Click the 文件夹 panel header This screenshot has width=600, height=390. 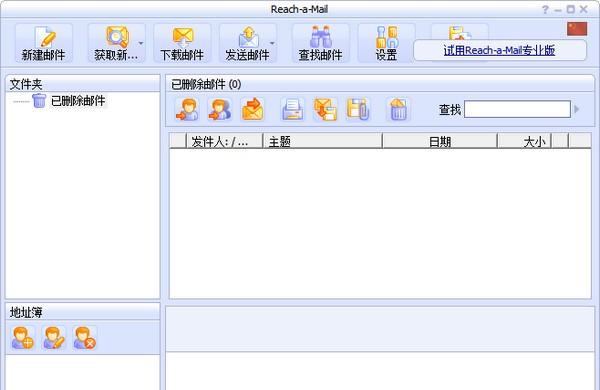point(83,84)
